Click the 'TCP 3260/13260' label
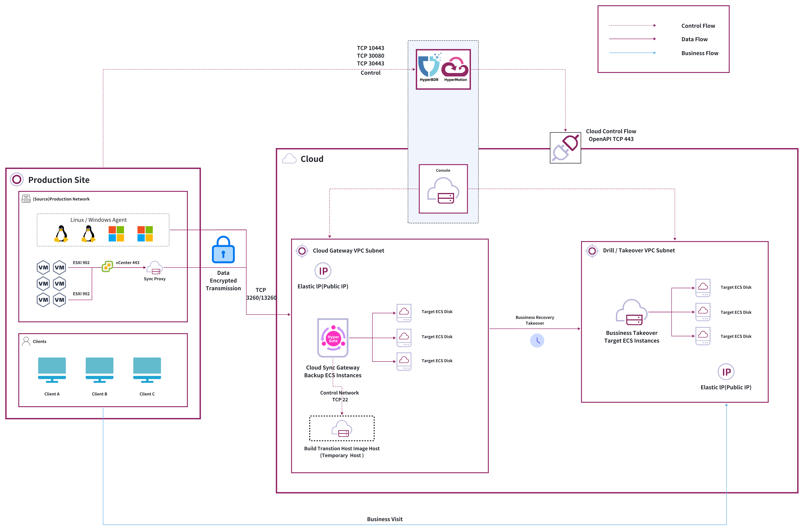804x532 pixels. [261, 294]
